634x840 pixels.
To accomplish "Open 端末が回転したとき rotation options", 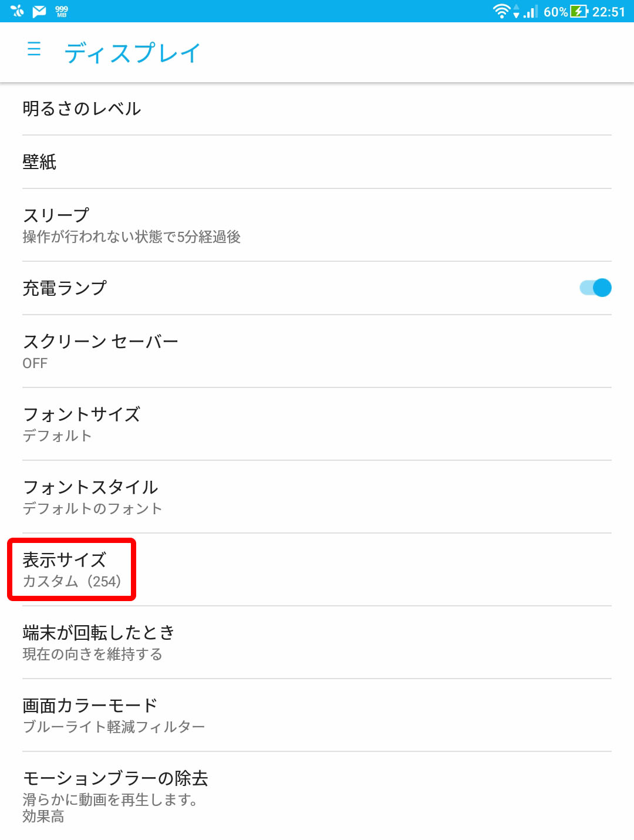I will pos(317,642).
